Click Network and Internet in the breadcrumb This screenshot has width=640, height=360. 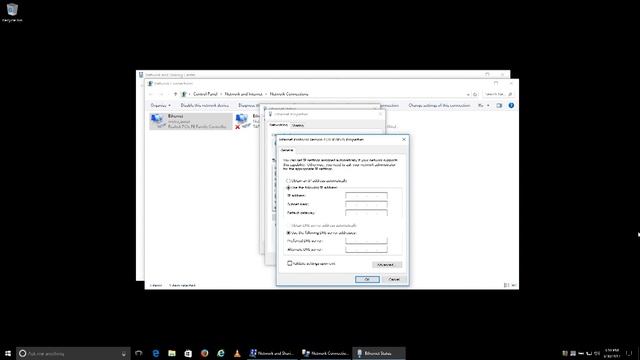[243, 94]
